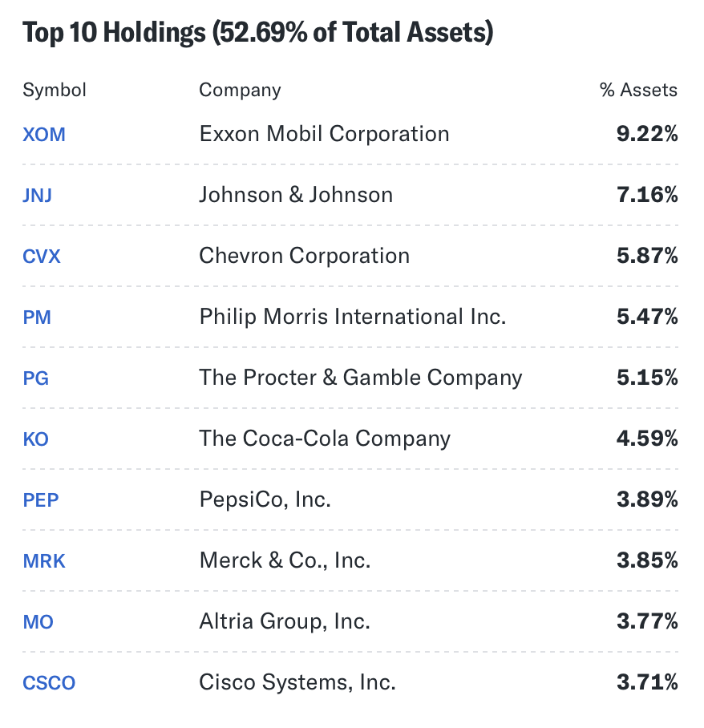Open Philip Morris via PM ticker link
Image resolution: width=704 pixels, height=728 pixels.
(36, 317)
